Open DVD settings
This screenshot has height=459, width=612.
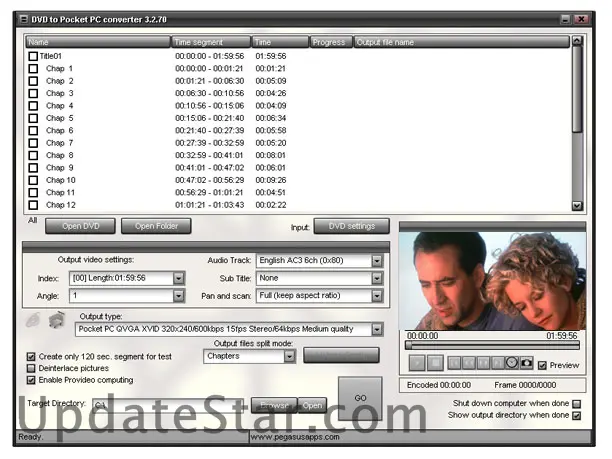tap(352, 226)
